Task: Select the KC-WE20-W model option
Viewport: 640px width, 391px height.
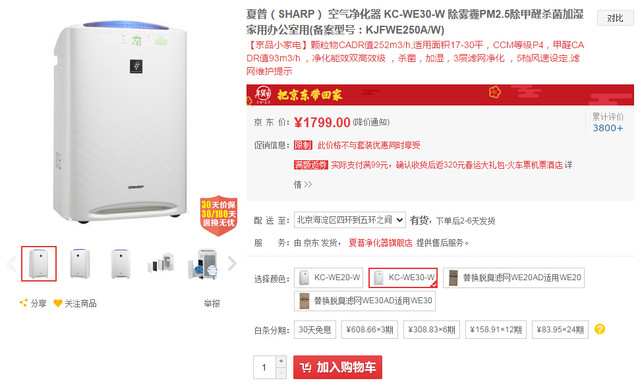Action: (x=328, y=278)
